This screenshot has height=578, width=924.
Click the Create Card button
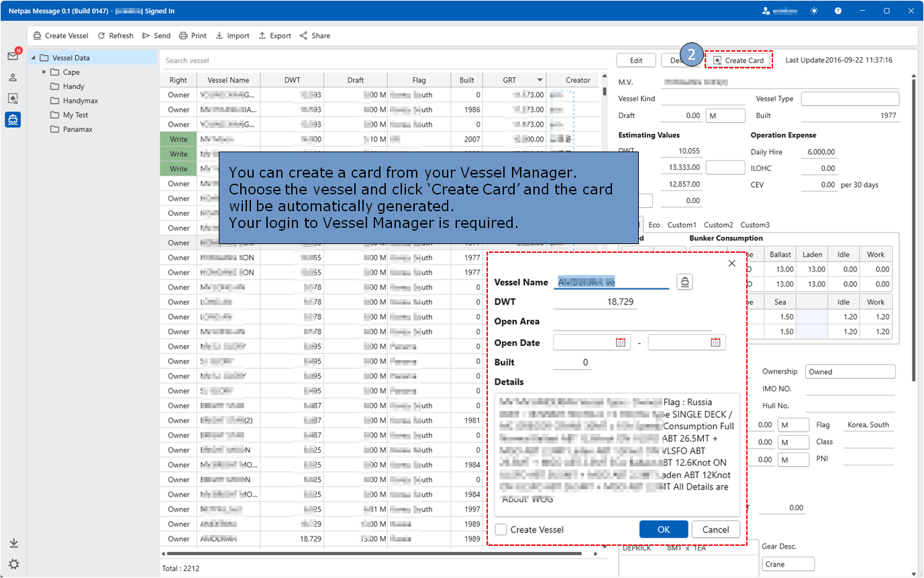[738, 60]
